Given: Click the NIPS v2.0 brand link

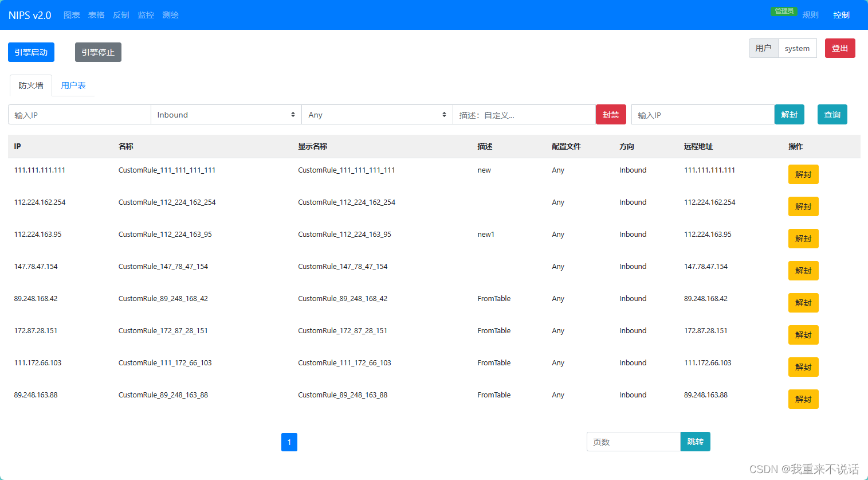Looking at the screenshot, I should click(30, 15).
